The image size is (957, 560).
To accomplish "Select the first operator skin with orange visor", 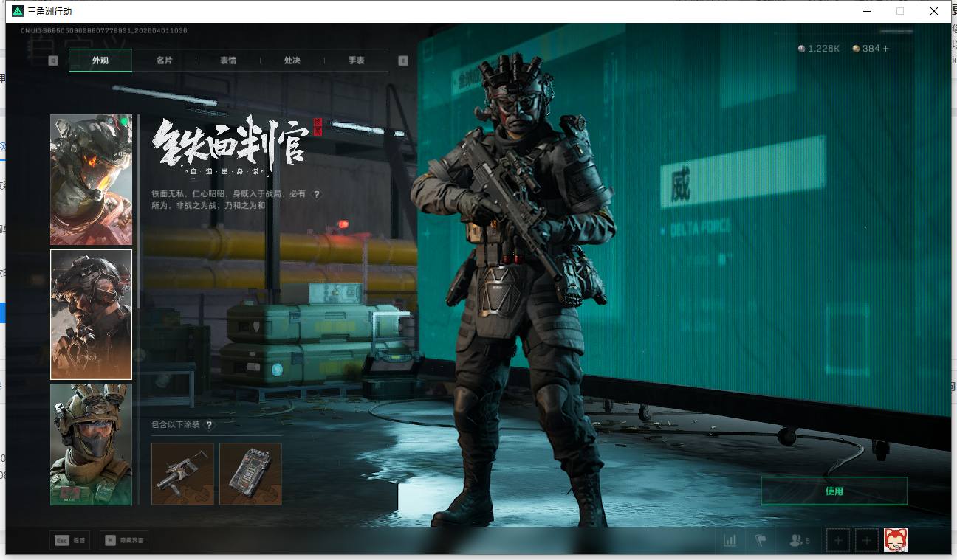I will coord(91,180).
